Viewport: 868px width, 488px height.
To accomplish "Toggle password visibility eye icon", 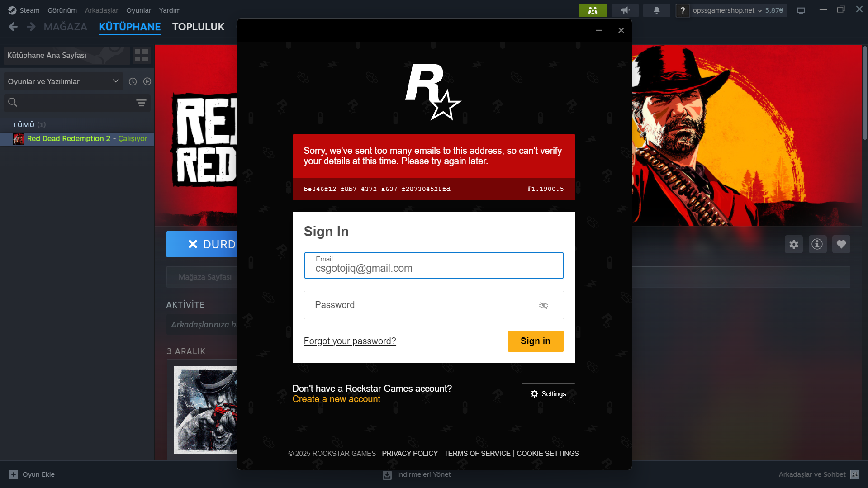I will click(x=544, y=306).
